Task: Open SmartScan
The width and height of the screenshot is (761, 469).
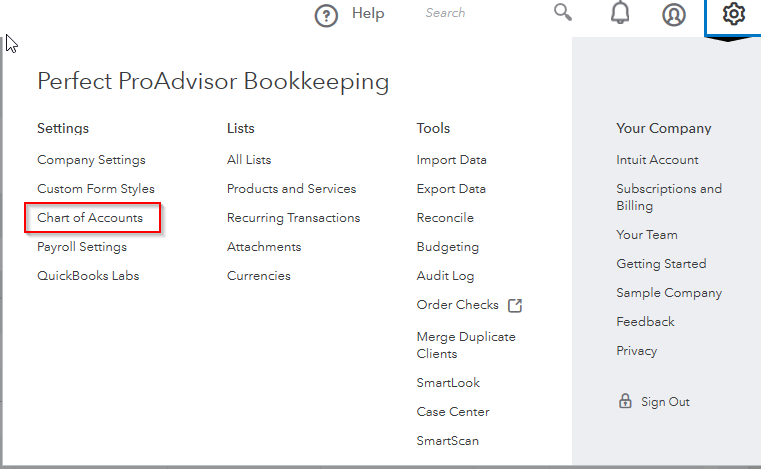Action: coord(447,441)
